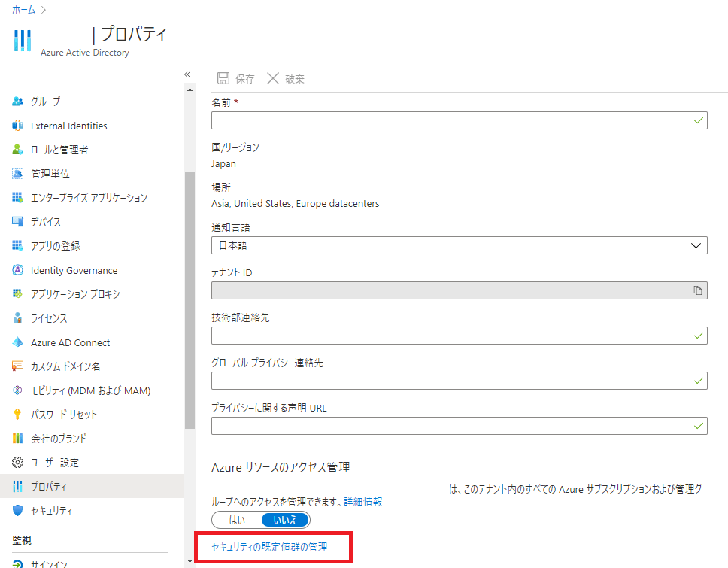Click the 保存 button label
This screenshot has width=728, height=568.
click(x=244, y=79)
